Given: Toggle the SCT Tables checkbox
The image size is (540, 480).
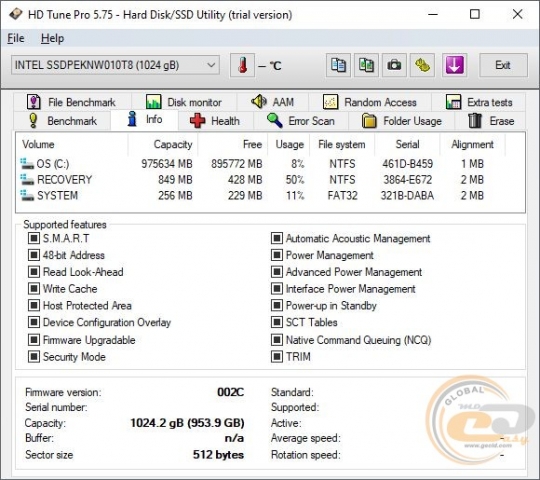Looking at the screenshot, I should (277, 322).
